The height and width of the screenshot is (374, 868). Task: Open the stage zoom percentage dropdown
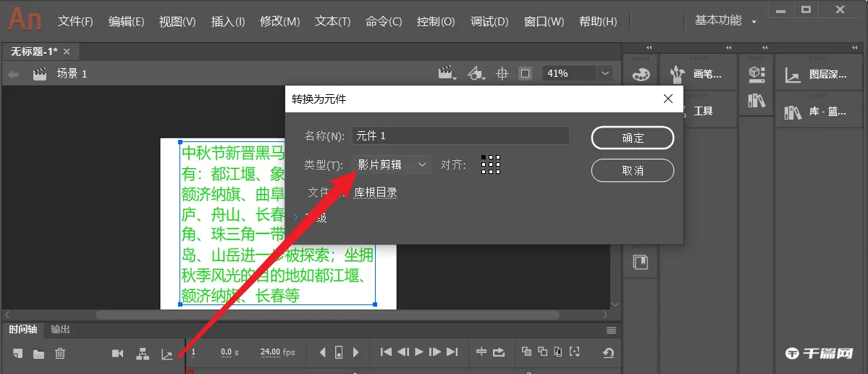tap(604, 73)
